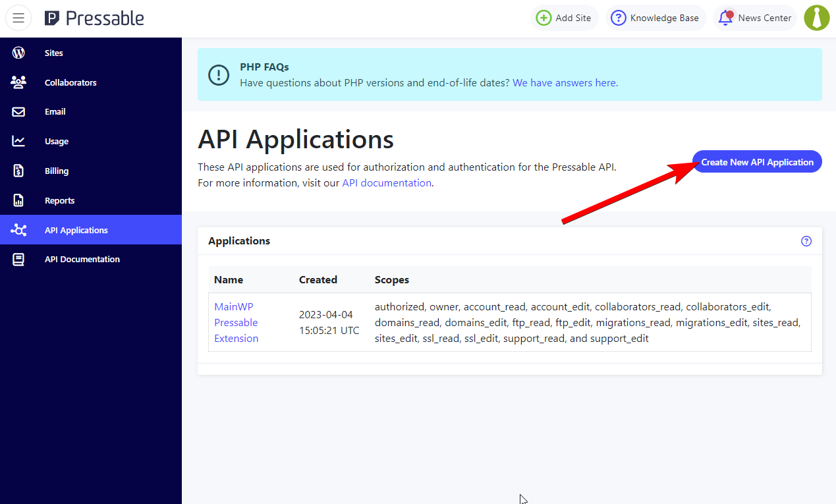This screenshot has height=504, width=836.
Task: Open the Collaborators section via its people icon
Action: [18, 82]
